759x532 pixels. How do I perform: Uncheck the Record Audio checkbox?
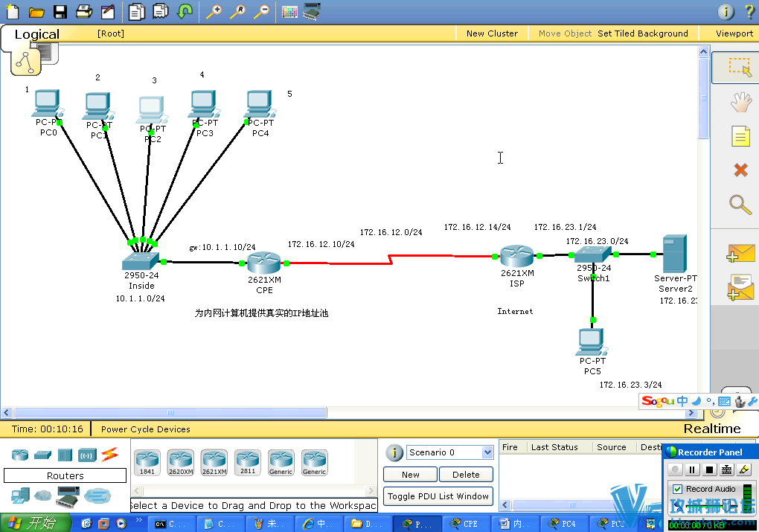coord(677,489)
